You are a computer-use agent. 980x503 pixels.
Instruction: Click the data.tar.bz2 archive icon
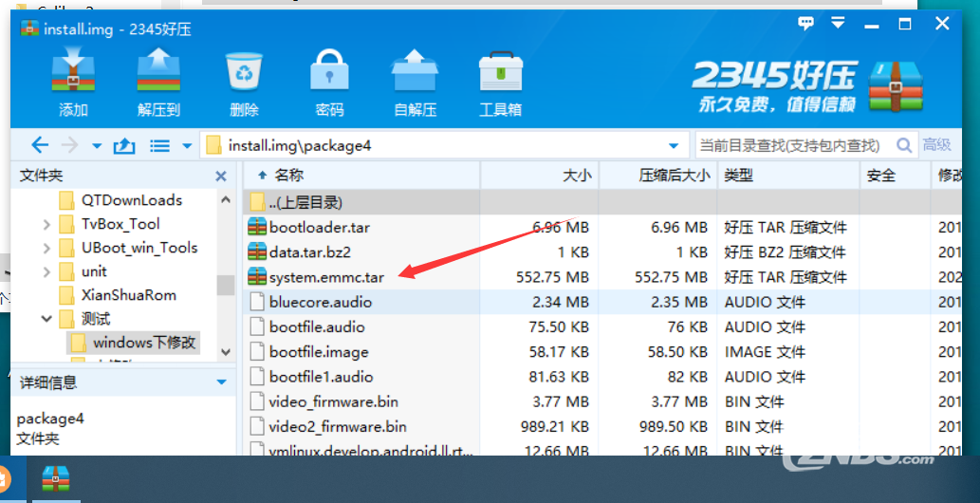(257, 251)
